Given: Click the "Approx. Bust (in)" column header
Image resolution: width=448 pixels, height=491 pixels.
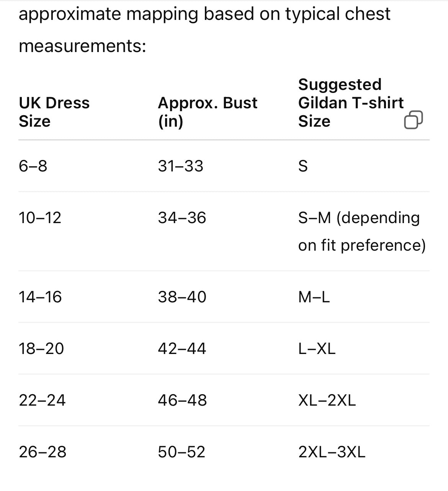Looking at the screenshot, I should point(208,112).
